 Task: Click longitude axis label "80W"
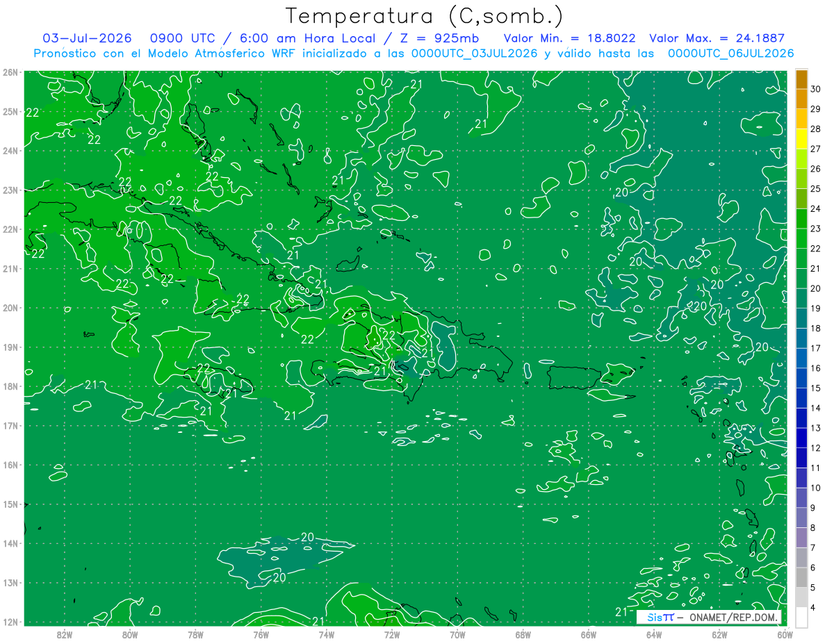pos(130,634)
